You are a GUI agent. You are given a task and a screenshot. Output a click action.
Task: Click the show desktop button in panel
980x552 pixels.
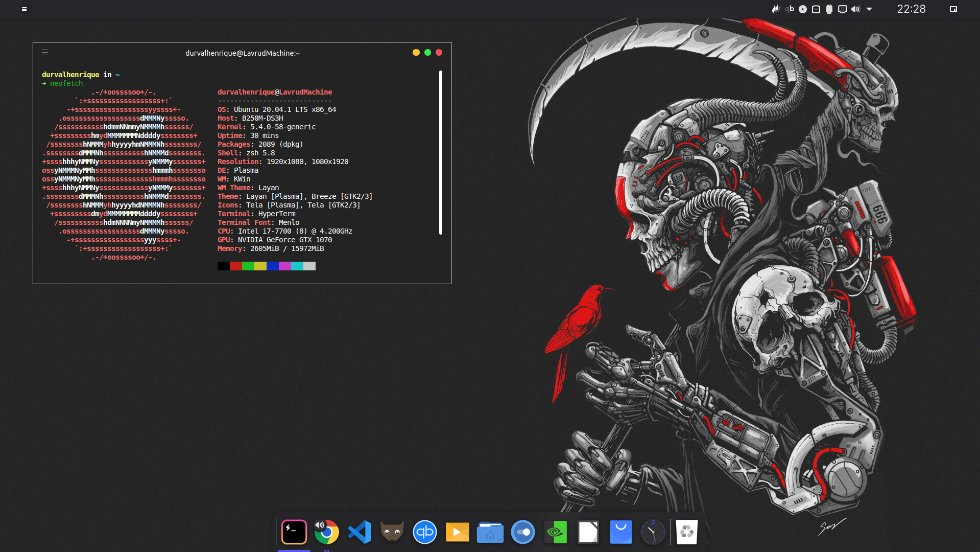click(x=953, y=9)
